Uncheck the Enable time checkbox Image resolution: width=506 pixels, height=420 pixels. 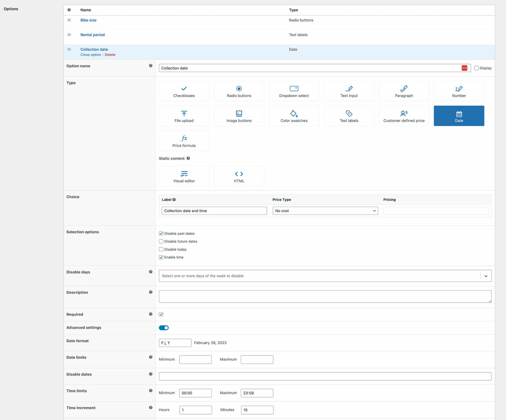(161, 257)
